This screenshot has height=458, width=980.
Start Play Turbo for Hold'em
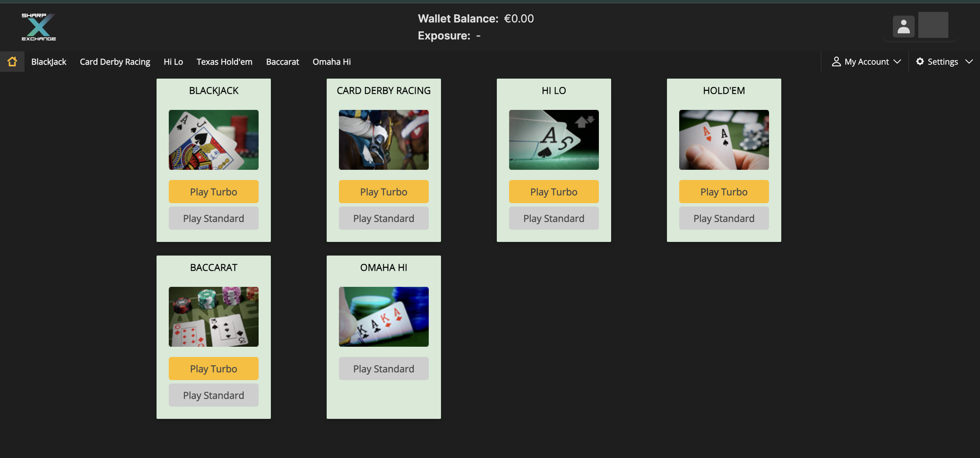click(x=723, y=192)
